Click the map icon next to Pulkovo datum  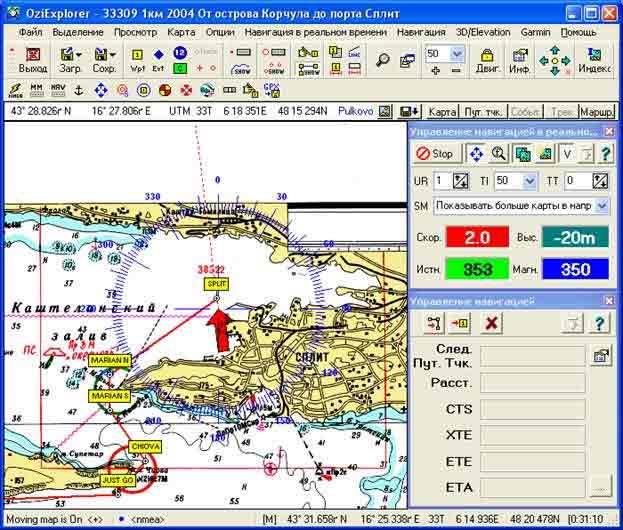point(385,112)
